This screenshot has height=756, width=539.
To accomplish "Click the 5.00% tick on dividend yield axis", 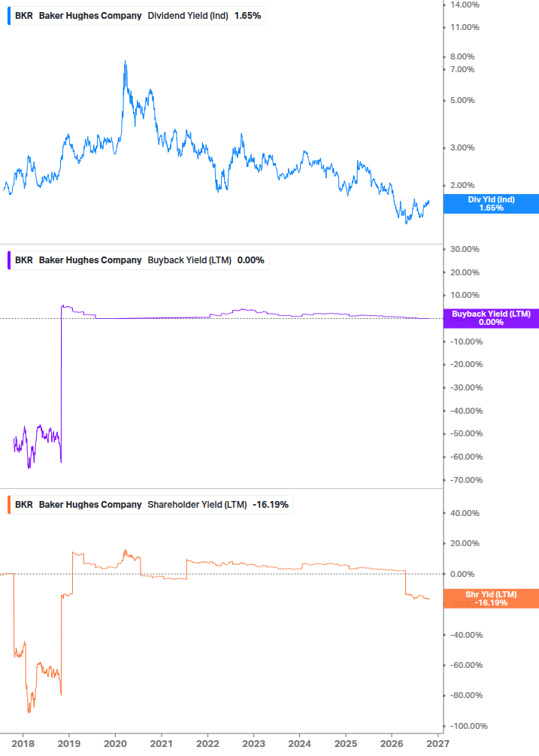I will 462,100.
